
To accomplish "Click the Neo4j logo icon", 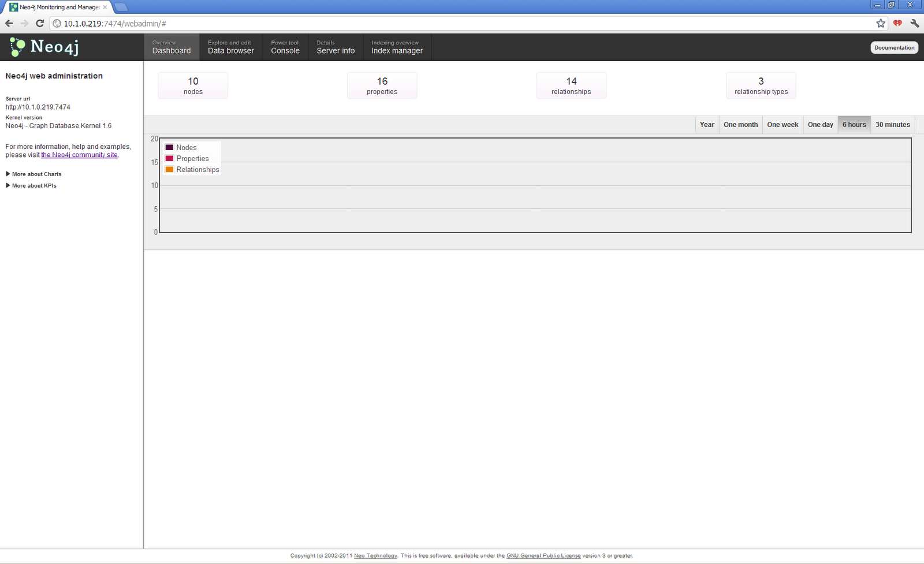I will (18, 47).
